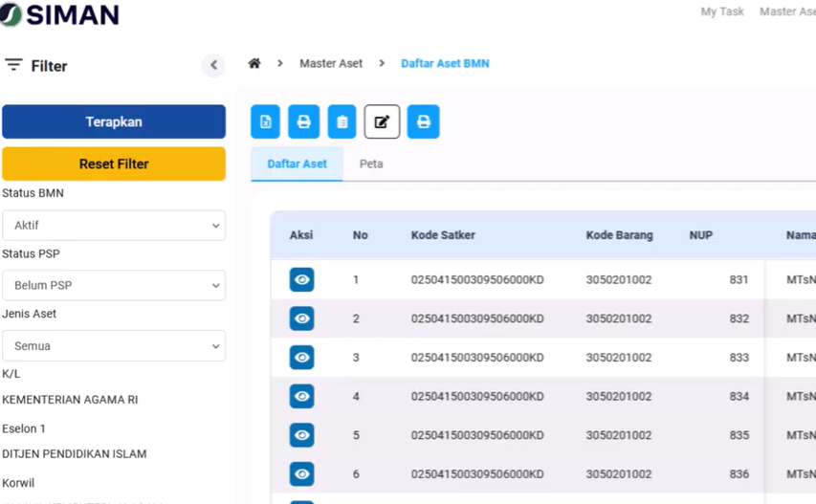Click the first blue printer icon
Screen dimensions: 816x504
304,121
